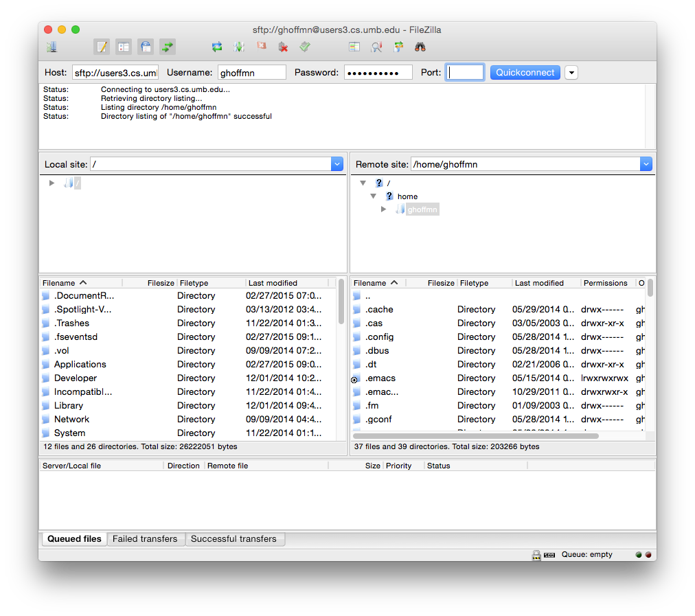Screen dimensions: 695x616
Task: Click the queue Priority column header
Action: [x=403, y=466]
